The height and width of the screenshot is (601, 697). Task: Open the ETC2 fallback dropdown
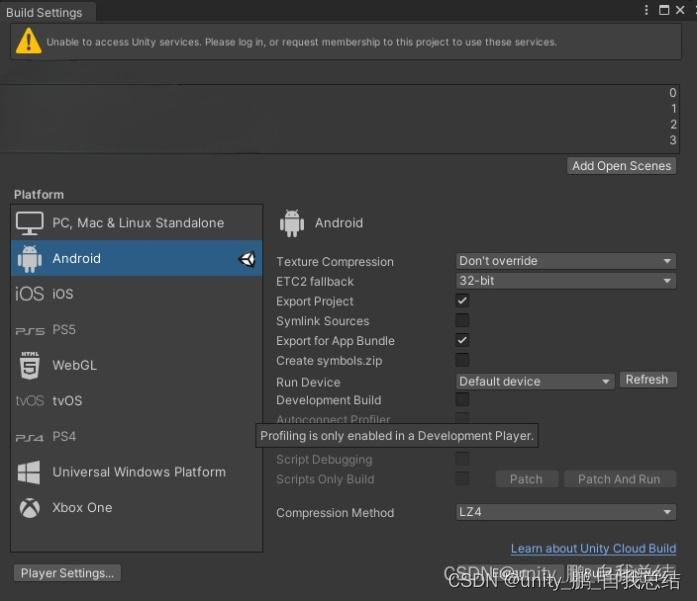566,281
